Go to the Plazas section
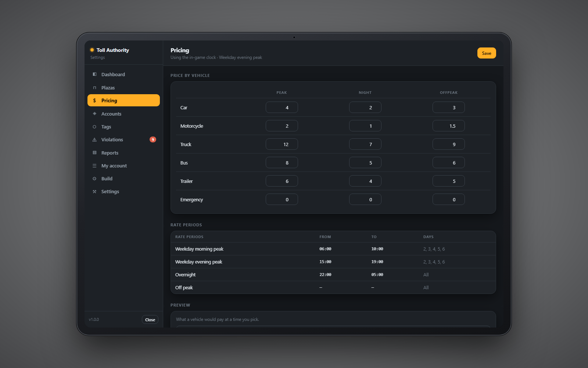588x368 pixels. coord(123,88)
